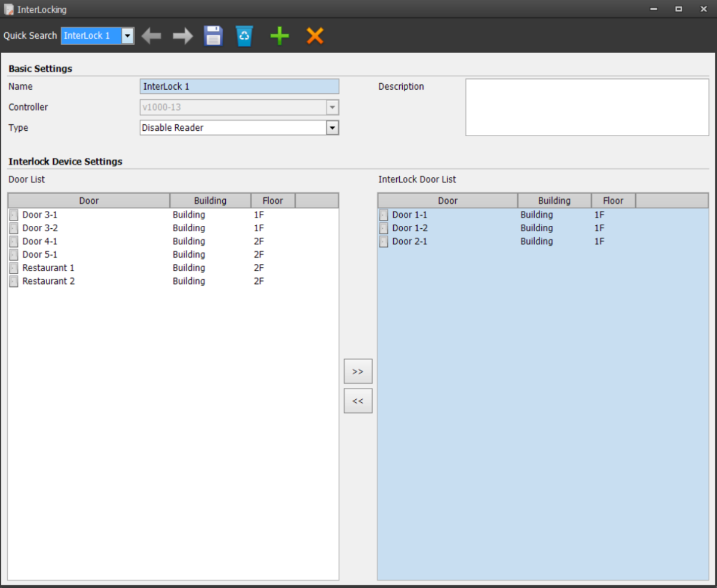Navigate forward with the right arrow icon
Screen dimensions: 717x588
coord(182,36)
